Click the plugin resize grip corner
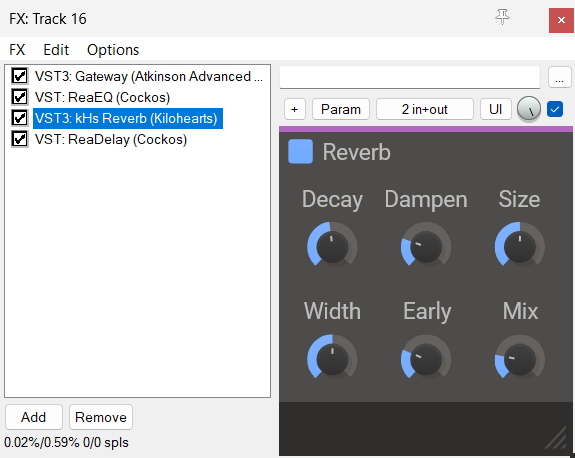 [x=556, y=438]
